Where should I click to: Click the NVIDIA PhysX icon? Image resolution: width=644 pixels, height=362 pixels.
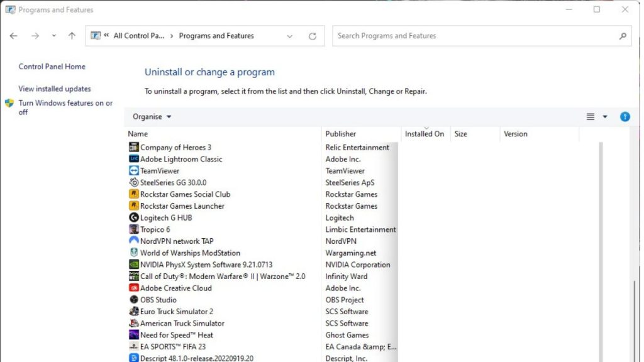(x=133, y=265)
